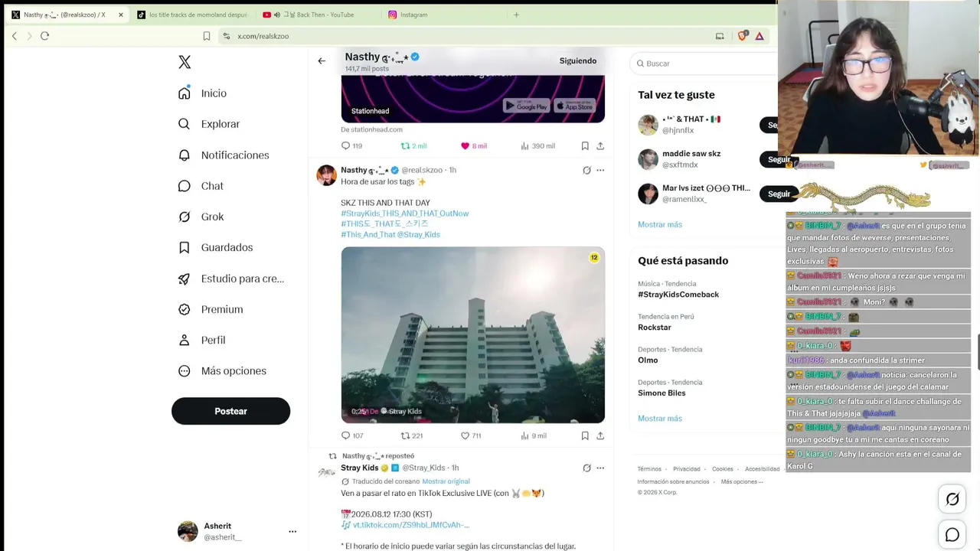Click the X logo in sidebar
This screenshot has width=980, height=551.
(185, 62)
